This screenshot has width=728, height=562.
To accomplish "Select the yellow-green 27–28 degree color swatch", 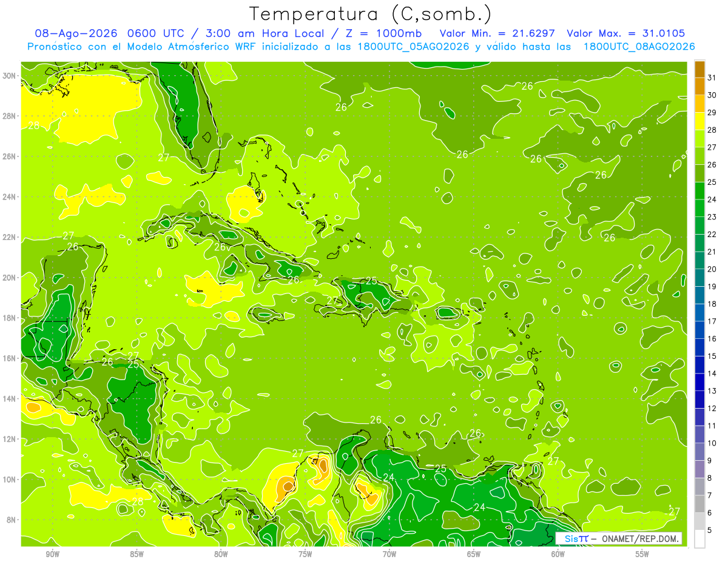I will (x=699, y=139).
